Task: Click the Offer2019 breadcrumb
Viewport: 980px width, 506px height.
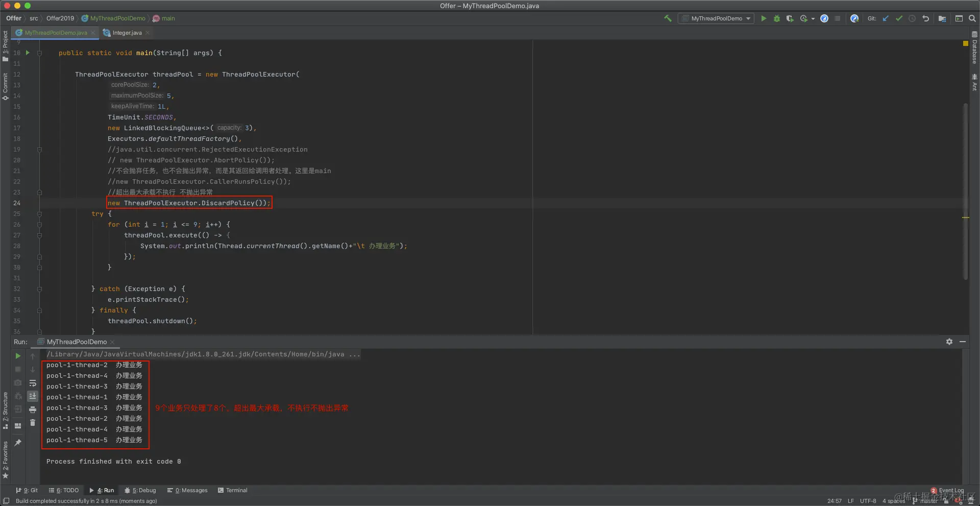Action: coord(60,18)
